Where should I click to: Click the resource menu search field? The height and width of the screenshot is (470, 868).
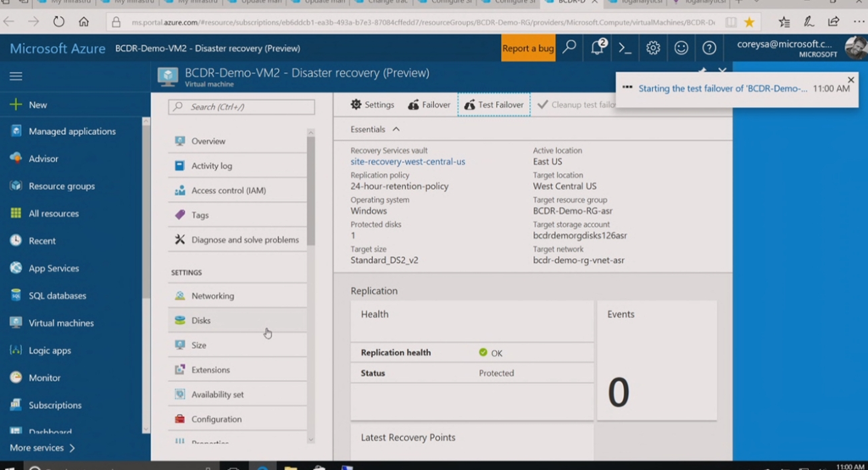pyautogui.click(x=242, y=107)
